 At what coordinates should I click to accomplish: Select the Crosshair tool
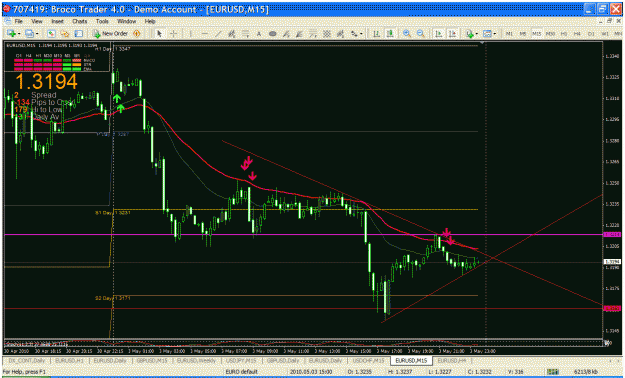tap(173, 34)
